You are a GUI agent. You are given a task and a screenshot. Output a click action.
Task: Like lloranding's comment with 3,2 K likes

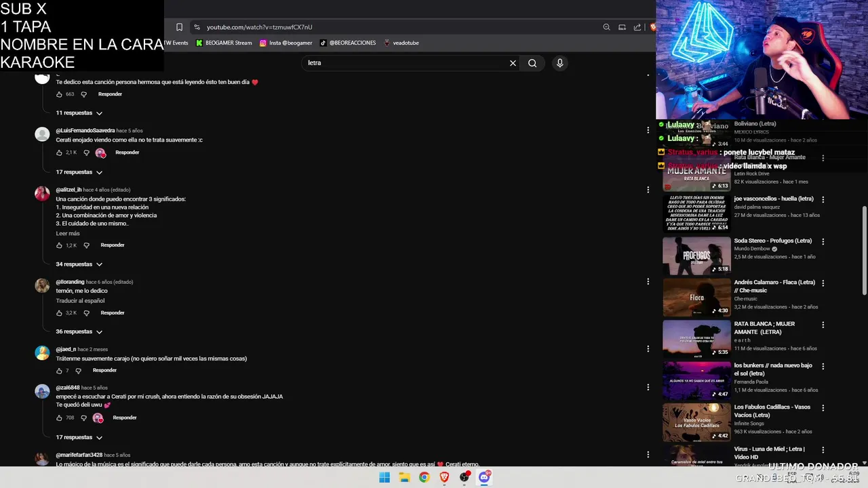coord(59,313)
